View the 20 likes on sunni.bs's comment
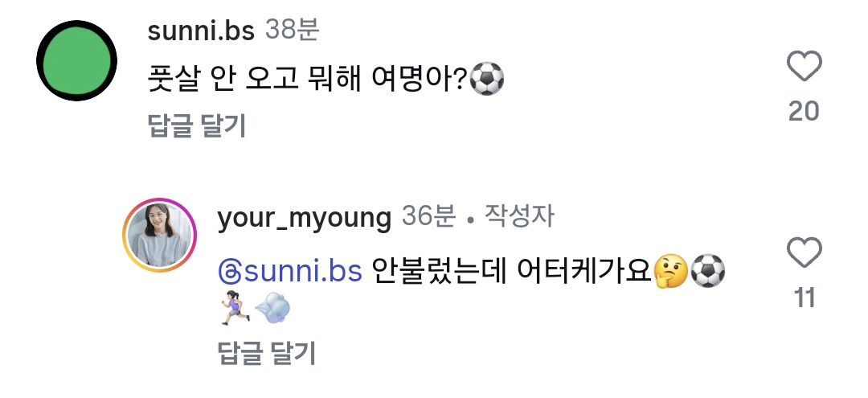Image resolution: width=868 pixels, height=398 pixels. (x=803, y=111)
